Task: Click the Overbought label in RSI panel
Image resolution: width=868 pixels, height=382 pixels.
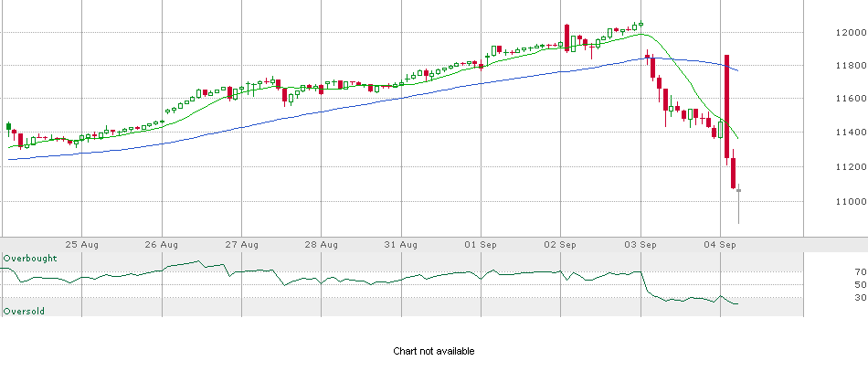Action: tap(30, 259)
